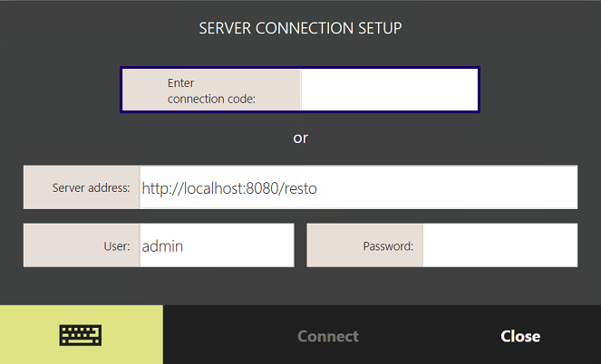Image resolution: width=601 pixels, height=364 pixels.
Task: Click the 'SERVER CONNECTION SETUP' heading
Action: [x=300, y=28]
